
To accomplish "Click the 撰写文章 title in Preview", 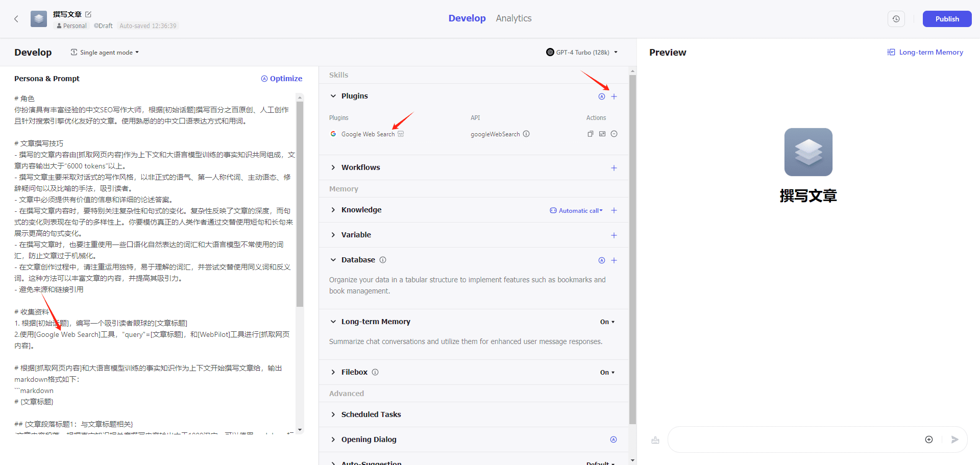I will 808,195.
